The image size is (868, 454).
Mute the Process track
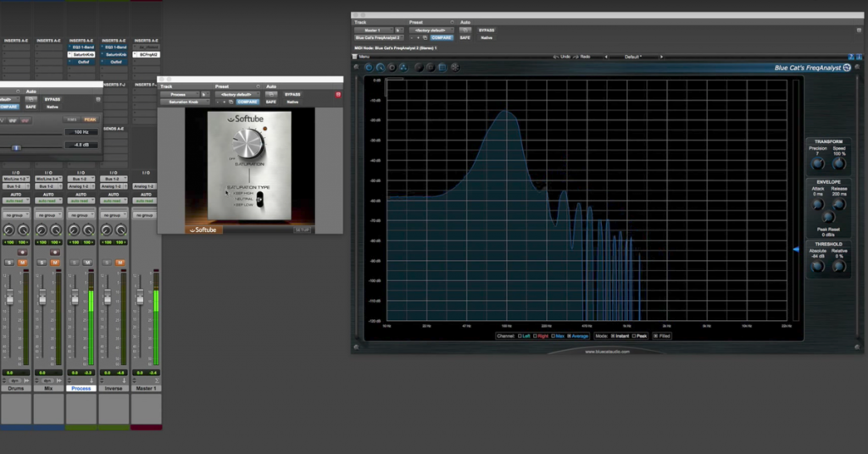[x=87, y=263]
